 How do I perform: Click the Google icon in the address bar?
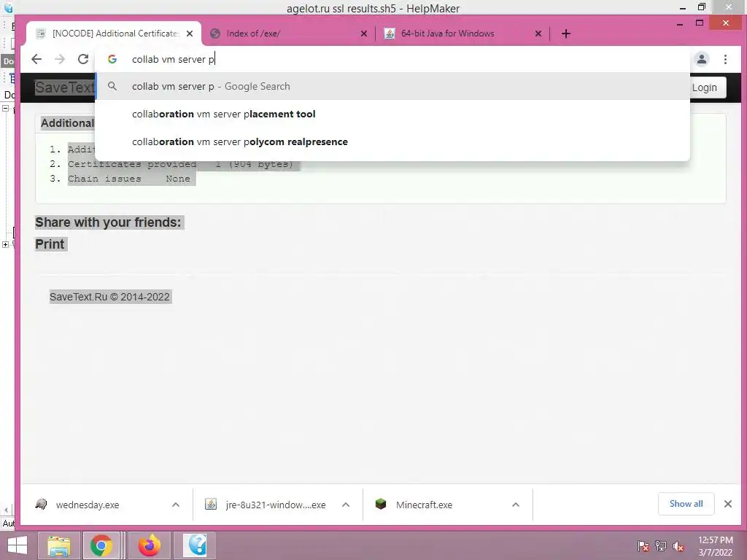pos(112,59)
